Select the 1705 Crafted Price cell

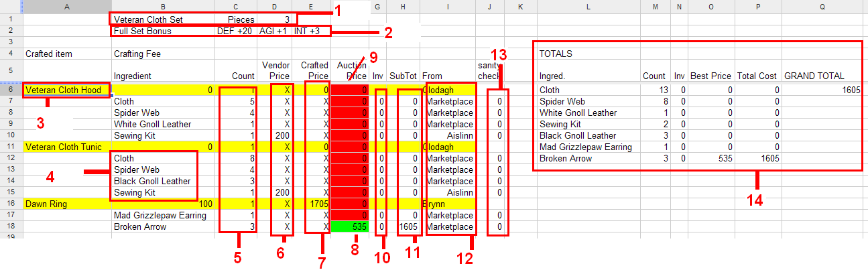pyautogui.click(x=313, y=204)
